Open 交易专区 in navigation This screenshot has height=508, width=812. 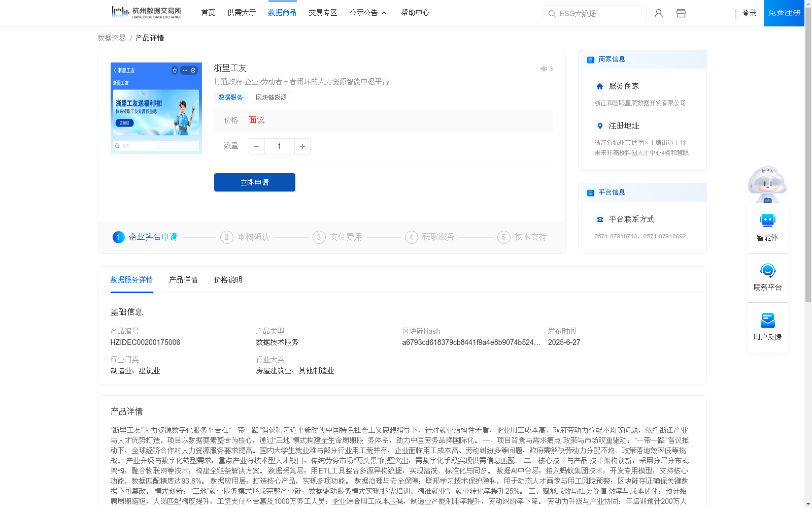[323, 13]
